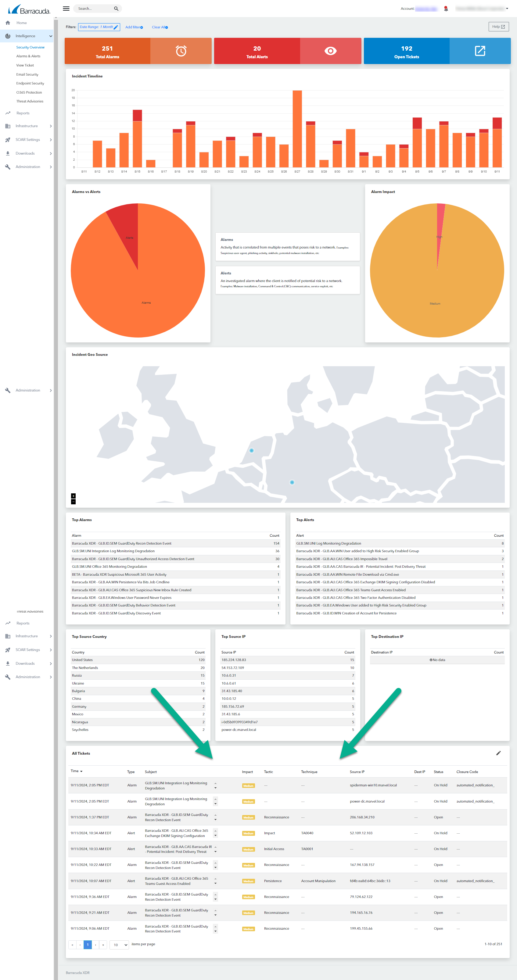Open items per page dropdown
This screenshot has width=517, height=980.
pyautogui.click(x=120, y=945)
